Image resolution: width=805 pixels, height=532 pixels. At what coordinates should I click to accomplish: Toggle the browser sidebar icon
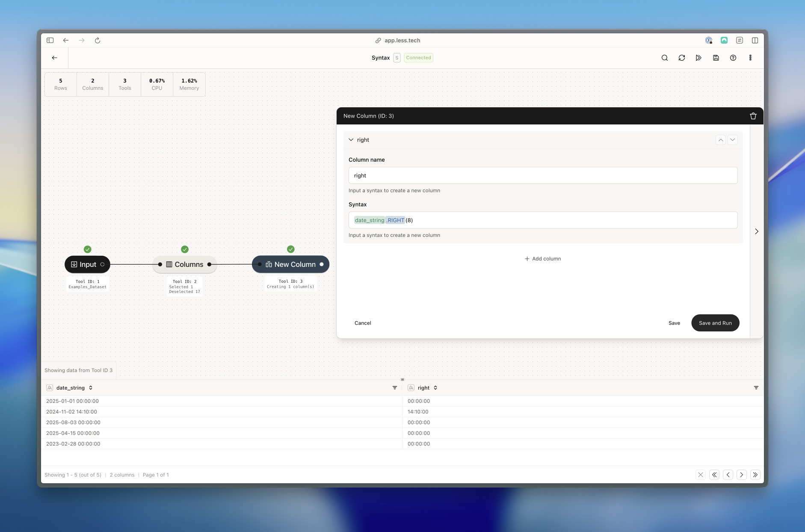point(50,40)
